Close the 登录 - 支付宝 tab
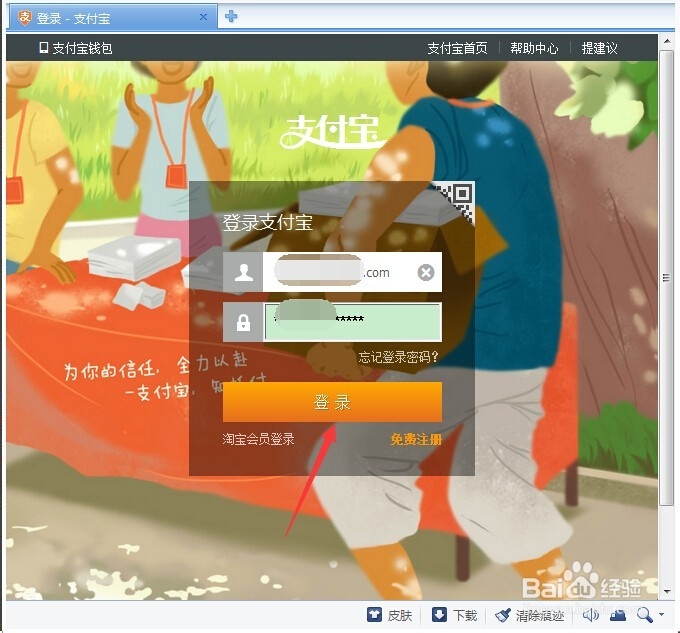Image resolution: width=680 pixels, height=633 pixels. click(x=203, y=17)
